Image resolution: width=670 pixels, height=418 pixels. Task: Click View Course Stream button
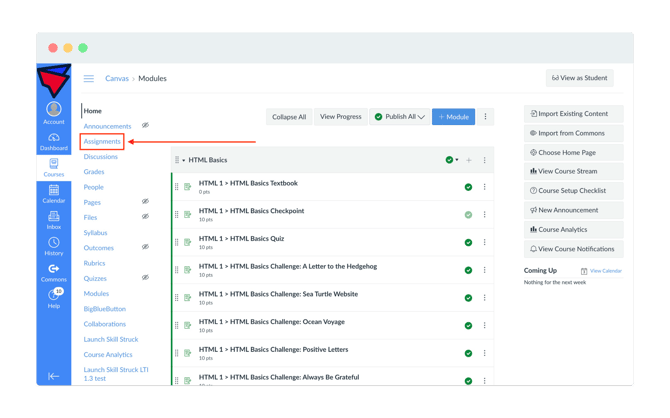tap(573, 171)
